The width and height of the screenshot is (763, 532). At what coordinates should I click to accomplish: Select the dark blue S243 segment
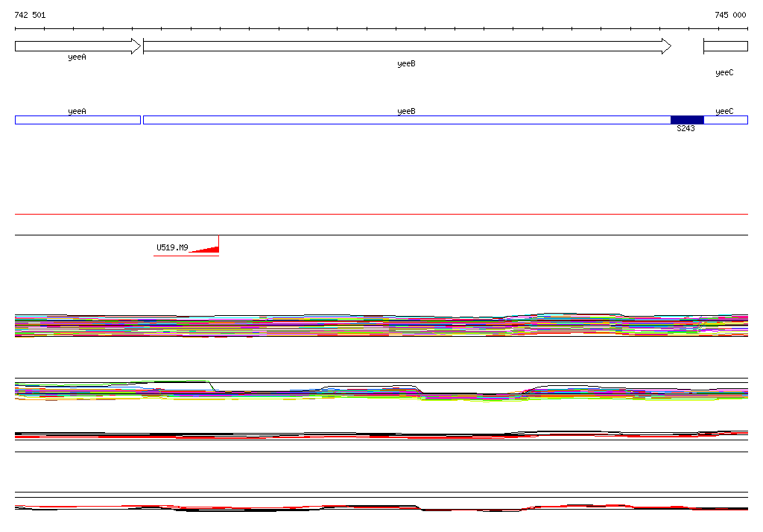pyautogui.click(x=687, y=120)
